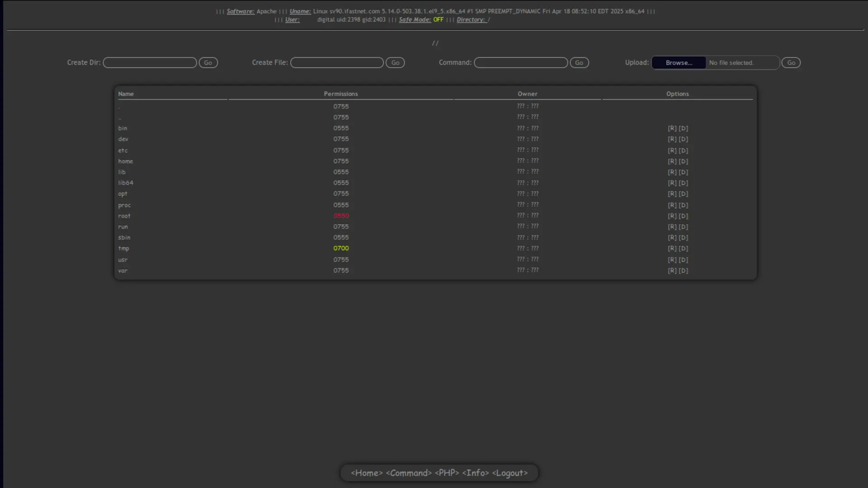Click [D] option for usr row

pos(683,260)
